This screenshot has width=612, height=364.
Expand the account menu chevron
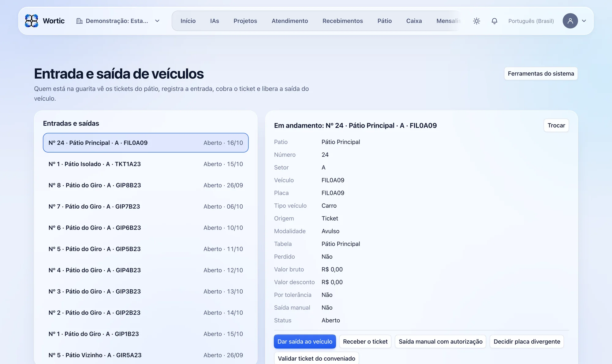click(584, 21)
